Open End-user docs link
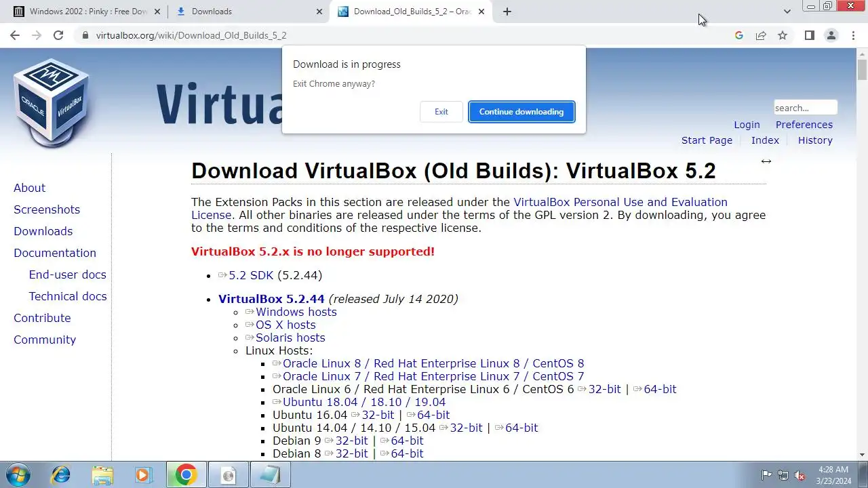 [68, 274]
